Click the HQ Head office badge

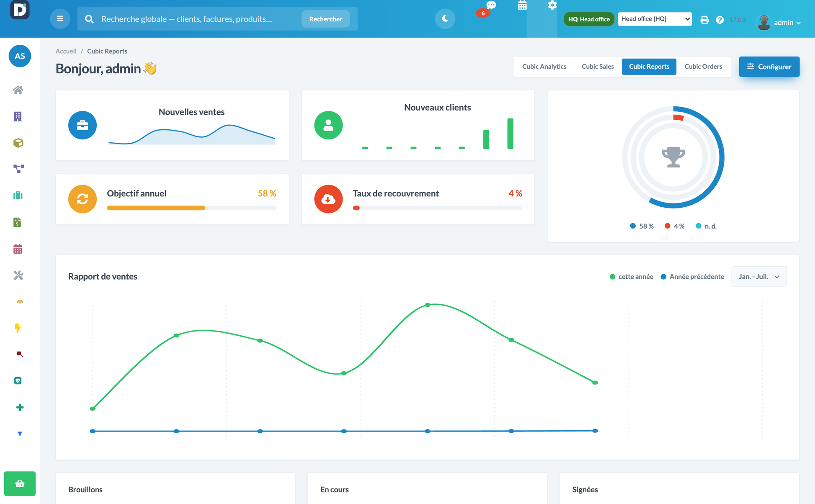(588, 19)
